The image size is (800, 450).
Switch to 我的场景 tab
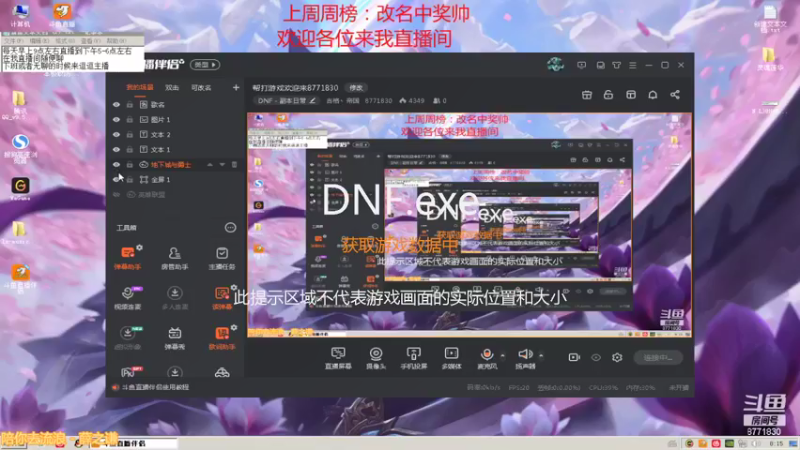pos(139,88)
